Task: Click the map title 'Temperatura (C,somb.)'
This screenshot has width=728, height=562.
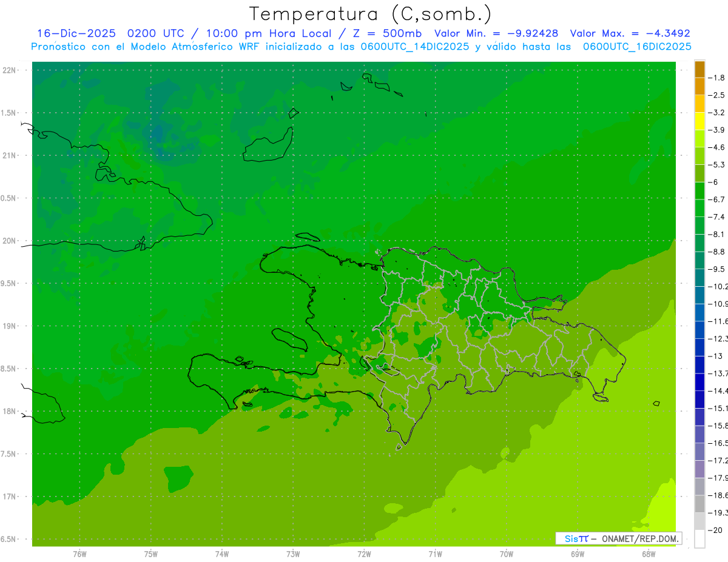Action: pyautogui.click(x=371, y=14)
